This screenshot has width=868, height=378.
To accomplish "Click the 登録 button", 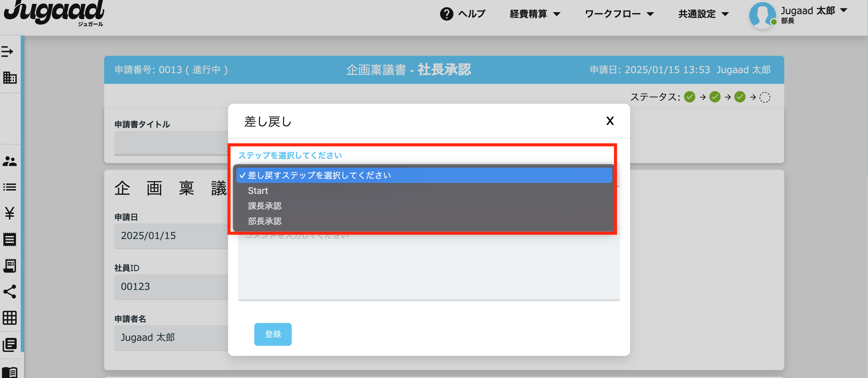I will [273, 334].
